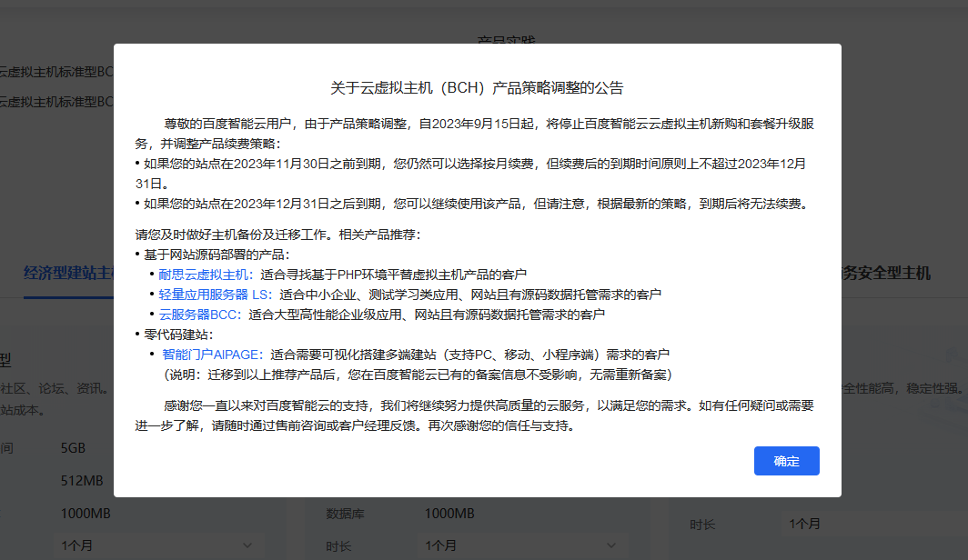Expand the middle card's 时长 1个月 dropdown

click(521, 545)
